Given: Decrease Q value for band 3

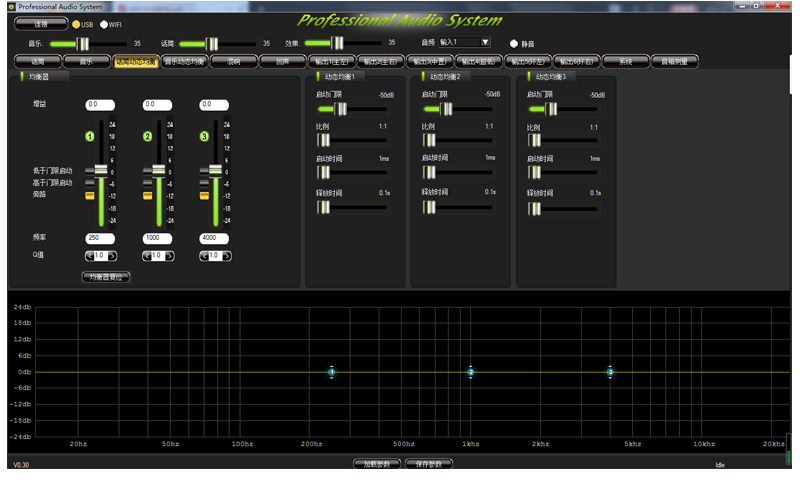Looking at the screenshot, I should 204,256.
